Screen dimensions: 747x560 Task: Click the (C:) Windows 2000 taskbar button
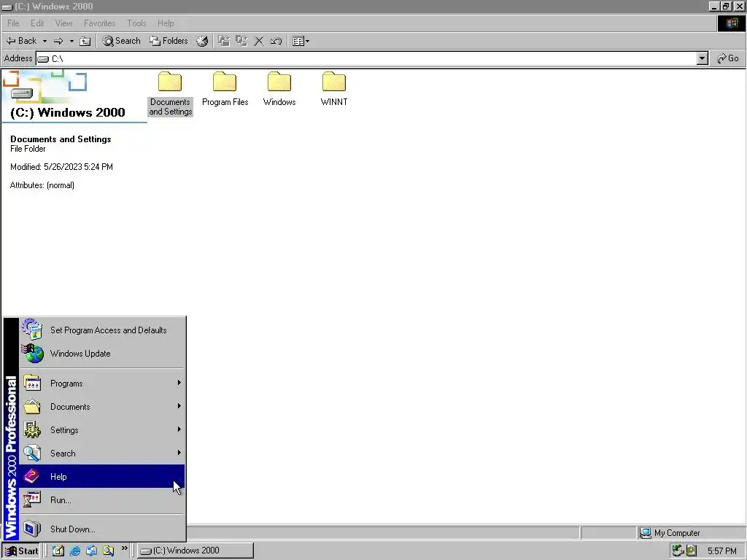coord(196,551)
